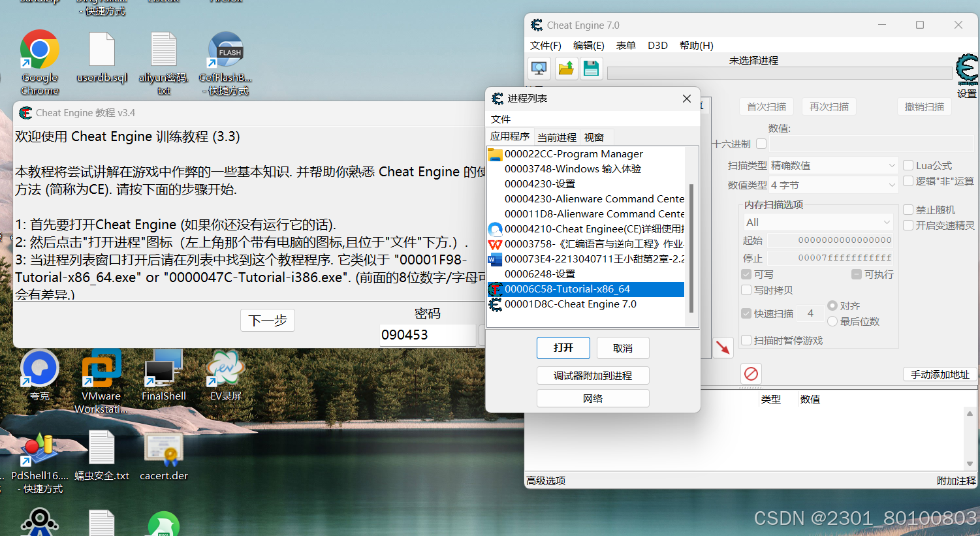Select the 最后位数 radio button
Screen dimensions: 980x536
[x=832, y=321]
